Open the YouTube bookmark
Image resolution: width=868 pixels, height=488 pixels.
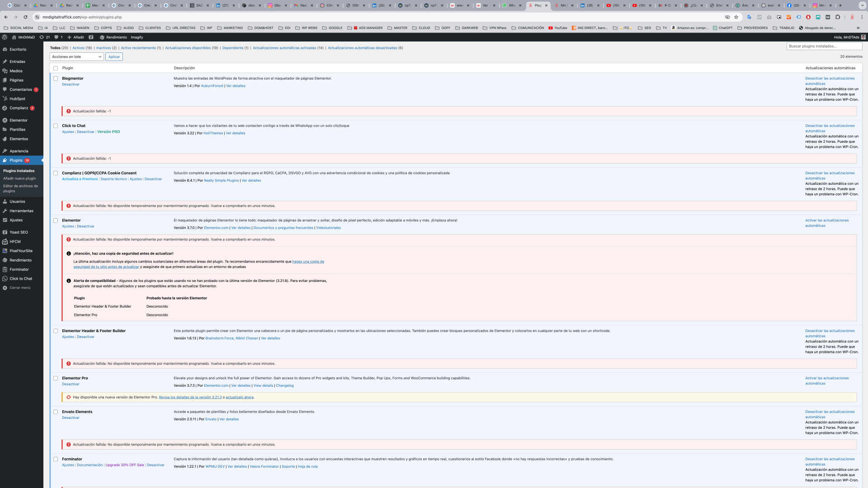click(x=557, y=28)
